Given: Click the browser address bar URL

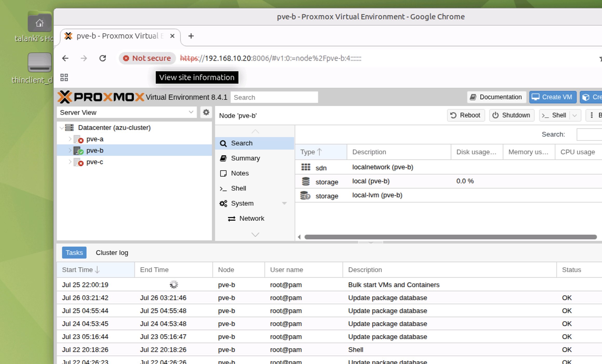Looking at the screenshot, I should pos(271,58).
